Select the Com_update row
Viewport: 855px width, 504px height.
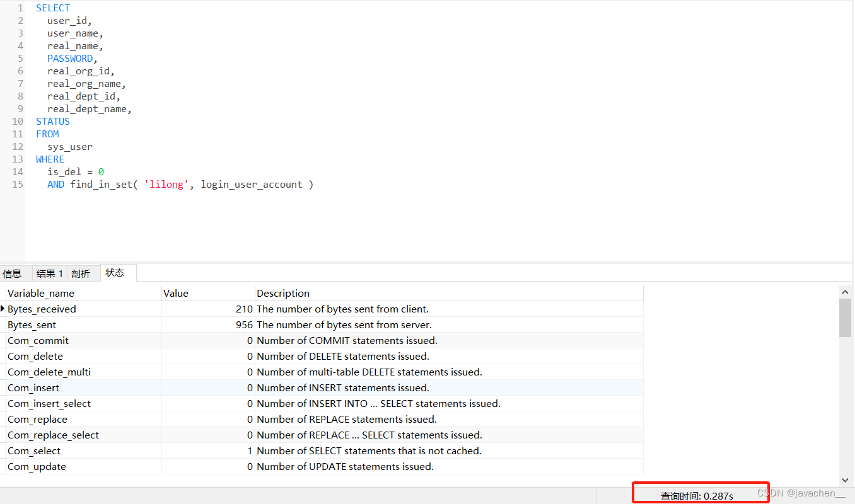[x=37, y=466]
